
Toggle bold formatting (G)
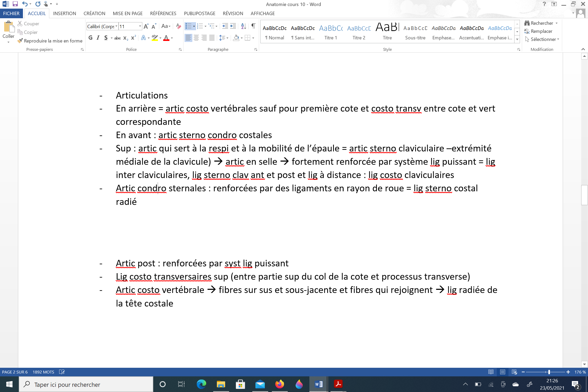[x=90, y=38]
